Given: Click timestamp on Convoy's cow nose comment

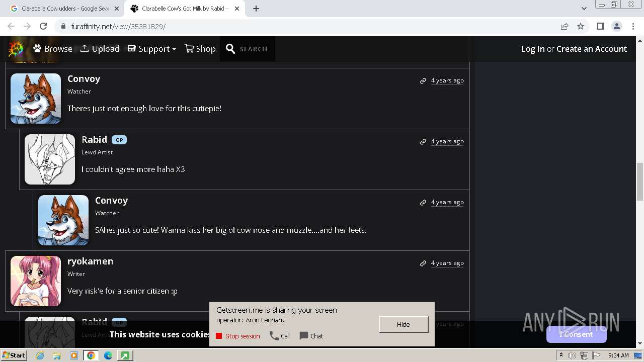Looking at the screenshot, I should click(x=447, y=202).
